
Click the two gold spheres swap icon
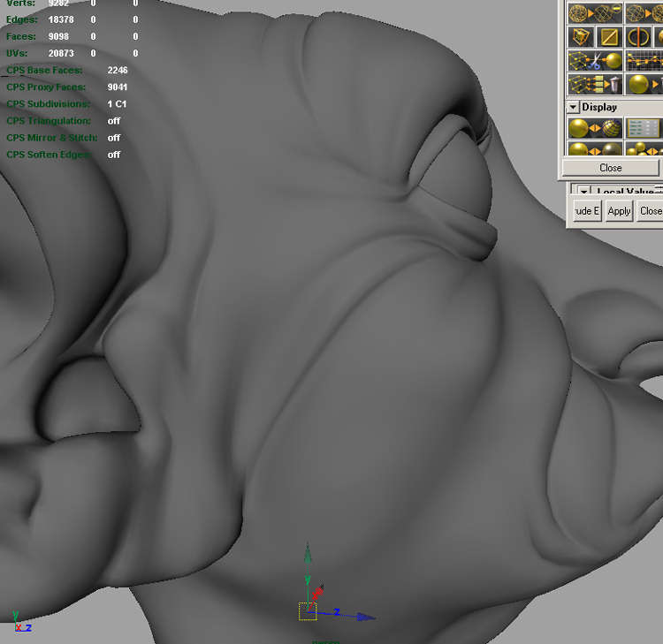pos(594,149)
